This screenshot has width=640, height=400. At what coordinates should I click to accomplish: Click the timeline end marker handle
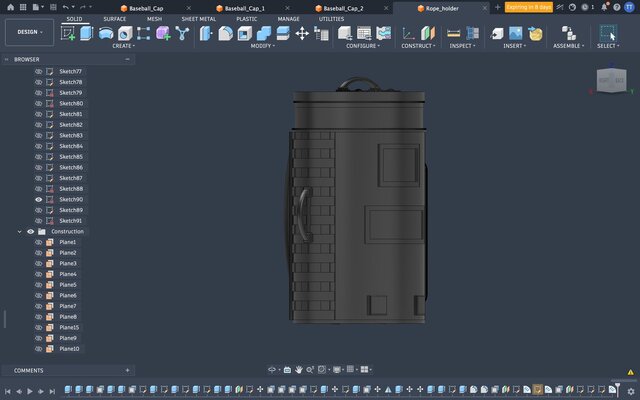point(618,388)
